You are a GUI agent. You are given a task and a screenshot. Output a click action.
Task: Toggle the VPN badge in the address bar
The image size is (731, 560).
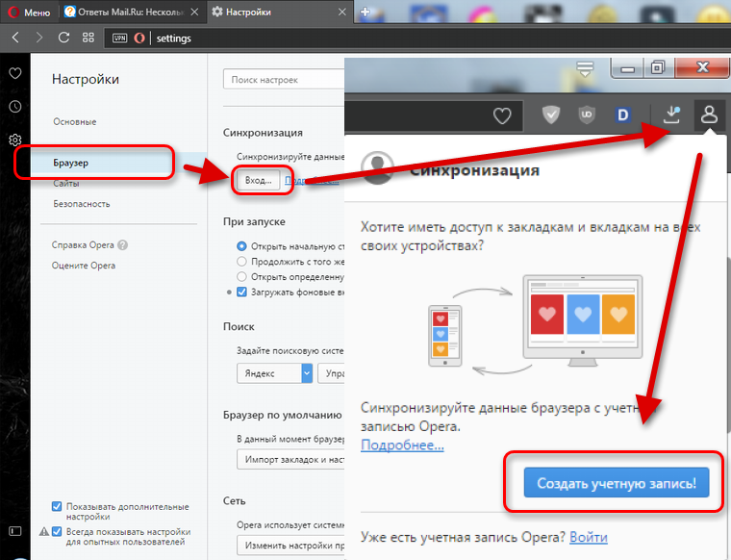[120, 38]
